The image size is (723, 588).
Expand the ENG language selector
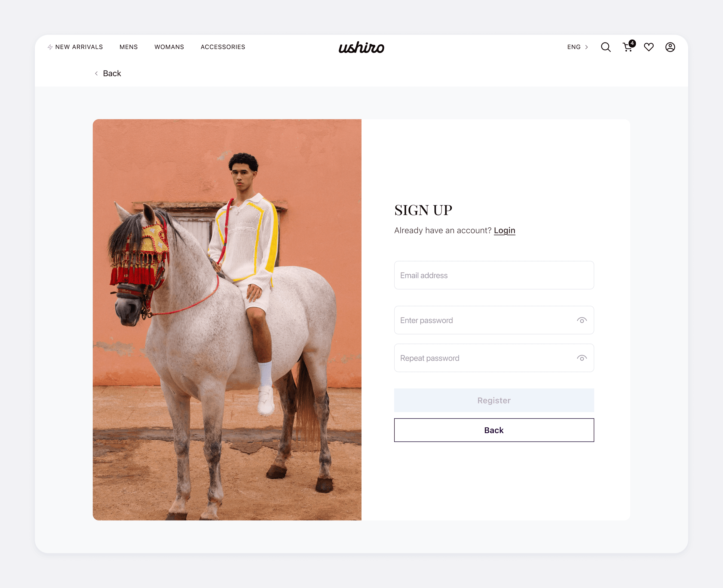point(577,47)
